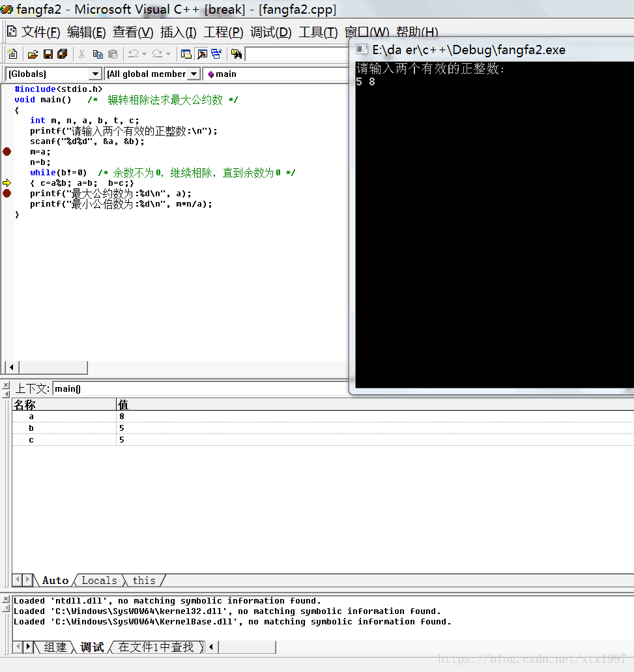Expand the All global members dropdown
Image resolution: width=634 pixels, height=672 pixels.
[194, 74]
